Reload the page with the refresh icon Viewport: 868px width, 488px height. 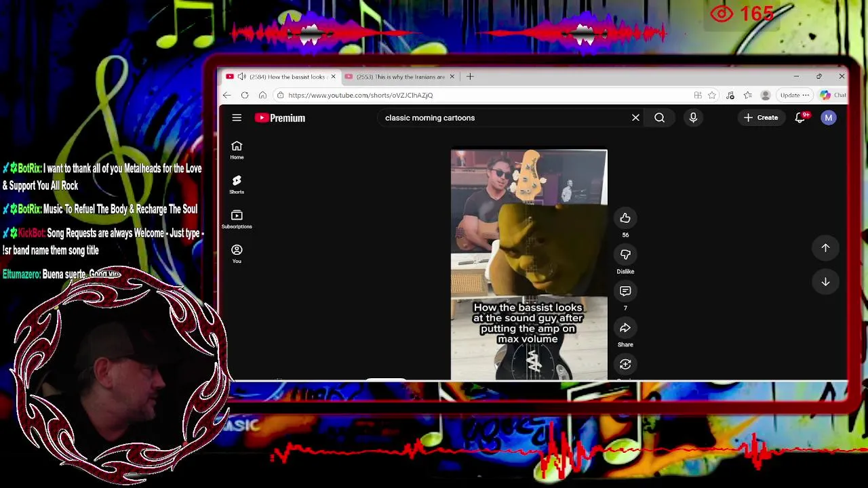(x=245, y=95)
